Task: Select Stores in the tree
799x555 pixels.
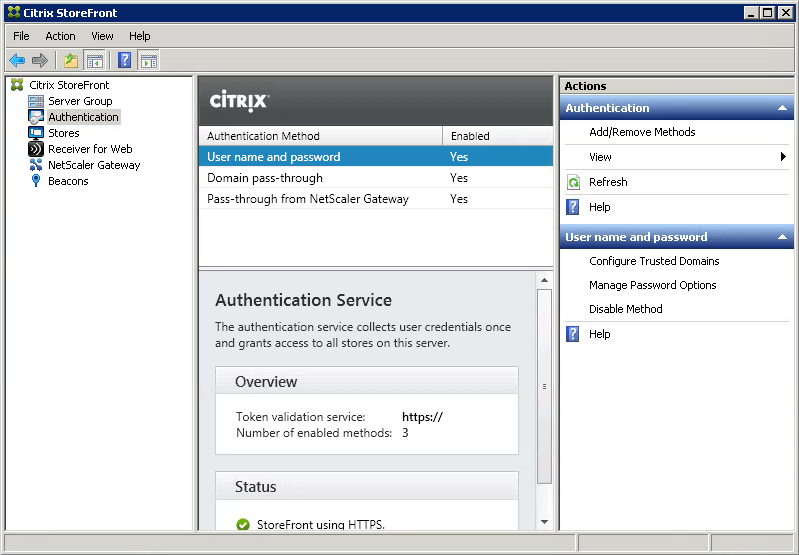Action: pyautogui.click(x=64, y=133)
